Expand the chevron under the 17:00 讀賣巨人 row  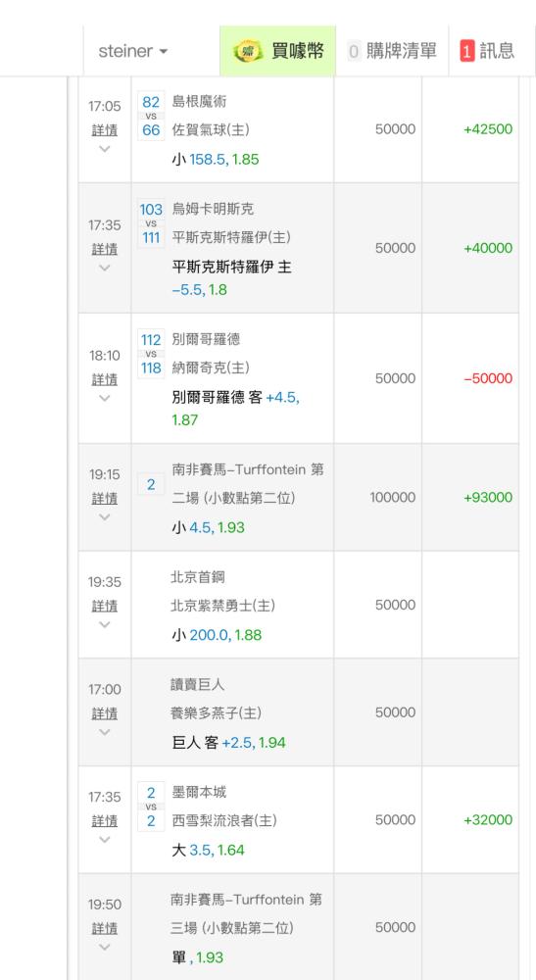click(x=104, y=732)
